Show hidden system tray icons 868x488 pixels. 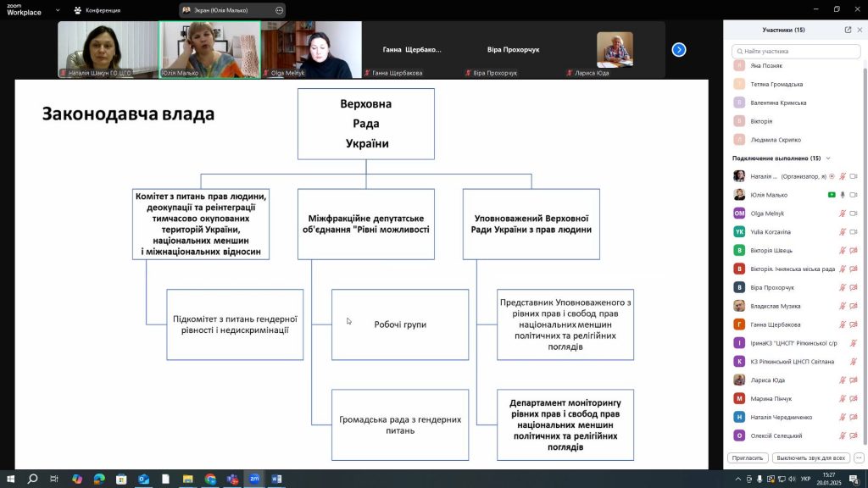[x=737, y=480]
